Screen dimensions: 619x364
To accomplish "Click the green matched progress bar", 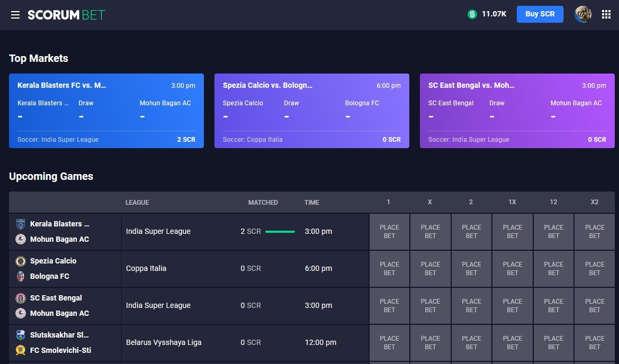I will [280, 232].
